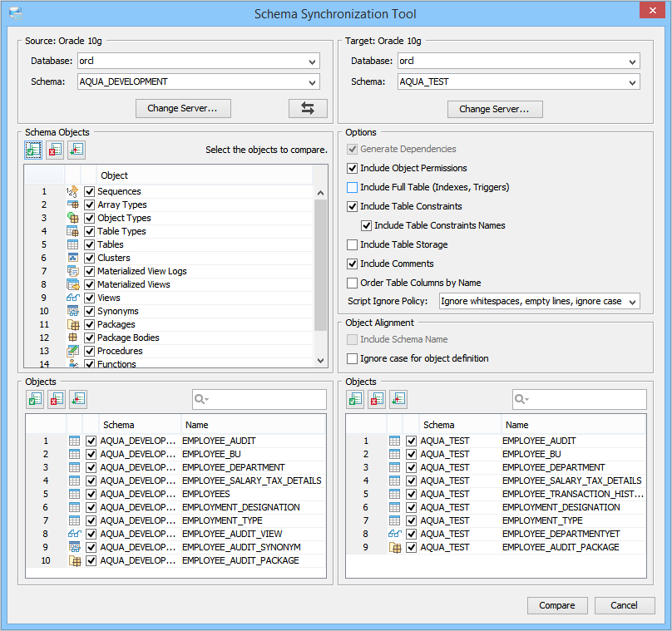Click invert selection icon in target Objects panel
This screenshot has height=631, width=672.
(398, 400)
